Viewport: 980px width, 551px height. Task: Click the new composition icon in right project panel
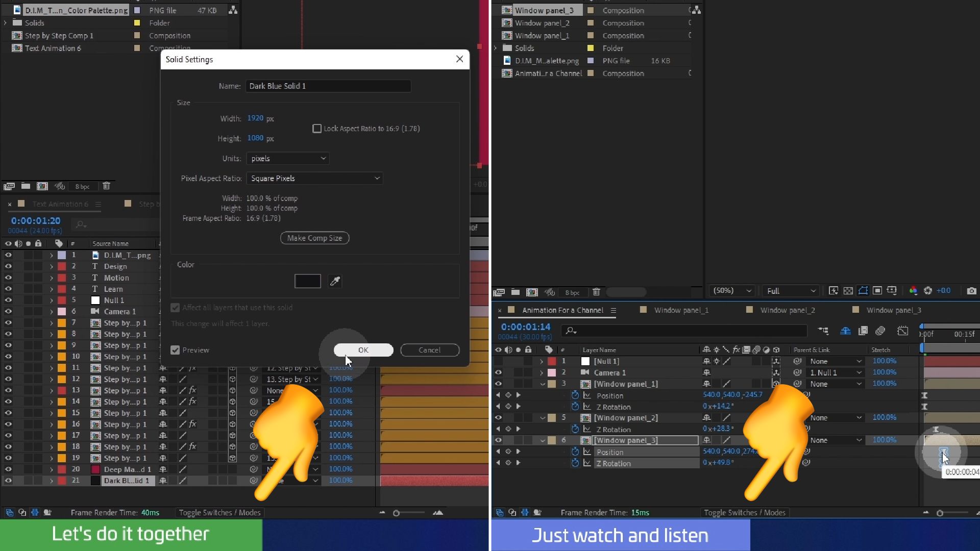532,292
